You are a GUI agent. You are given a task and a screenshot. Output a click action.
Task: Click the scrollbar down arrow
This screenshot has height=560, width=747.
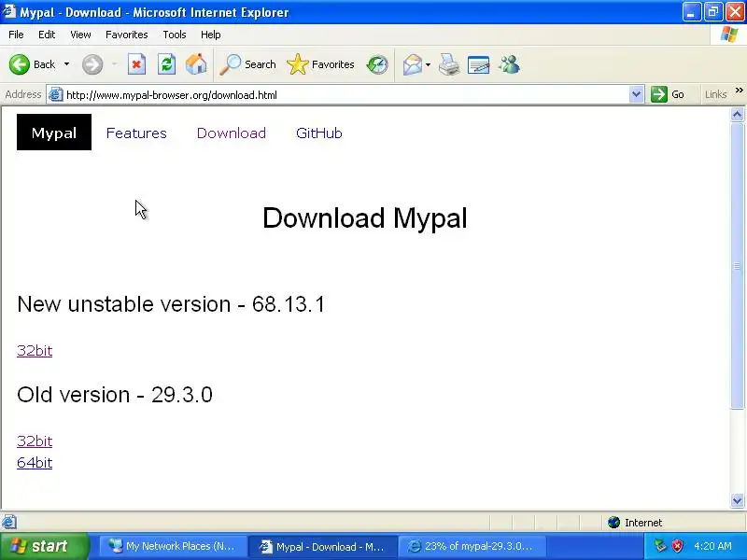click(x=737, y=500)
